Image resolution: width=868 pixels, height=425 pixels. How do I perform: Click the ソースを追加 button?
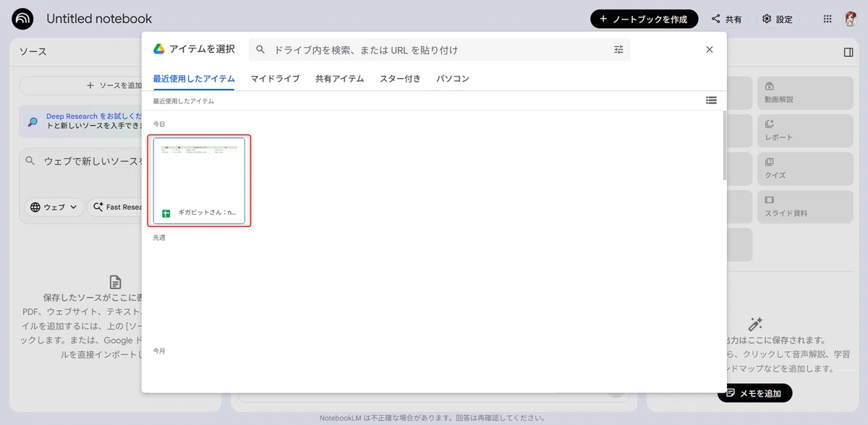(x=80, y=85)
